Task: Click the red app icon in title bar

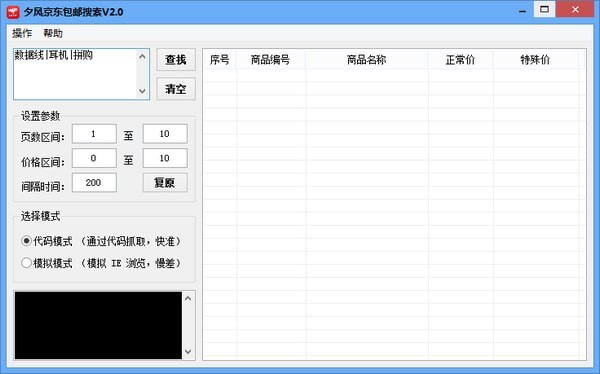Action: [x=13, y=12]
